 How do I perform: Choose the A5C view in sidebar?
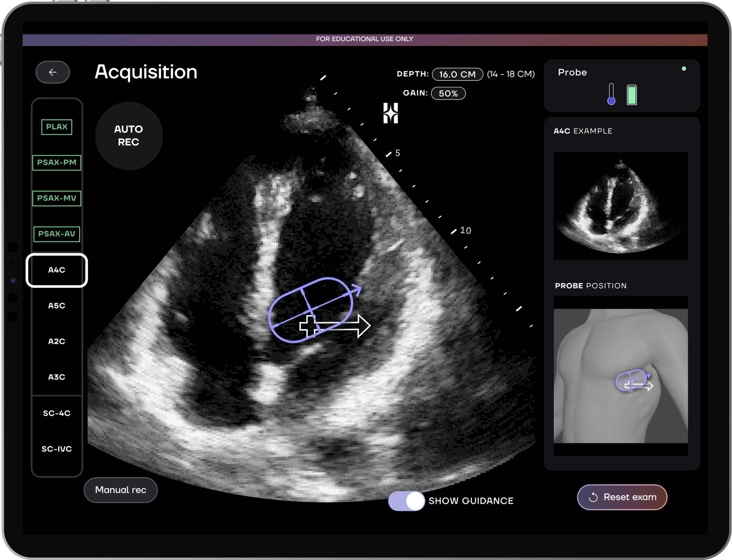pos(57,306)
